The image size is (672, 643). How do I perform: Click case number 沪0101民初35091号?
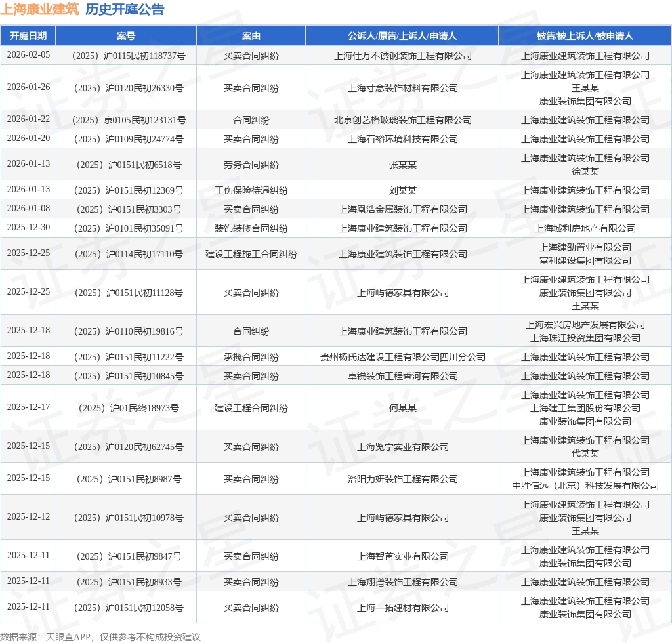point(129,228)
